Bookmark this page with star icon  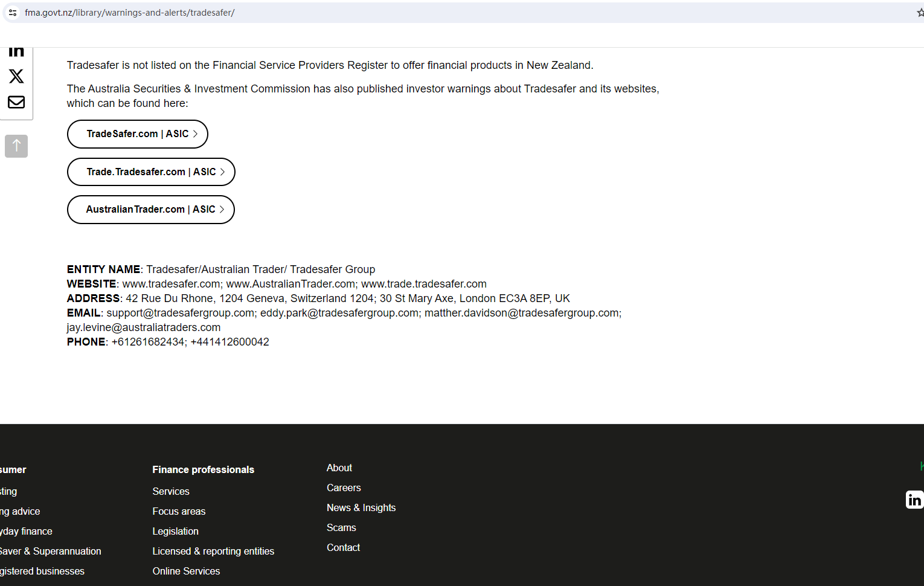(920, 13)
